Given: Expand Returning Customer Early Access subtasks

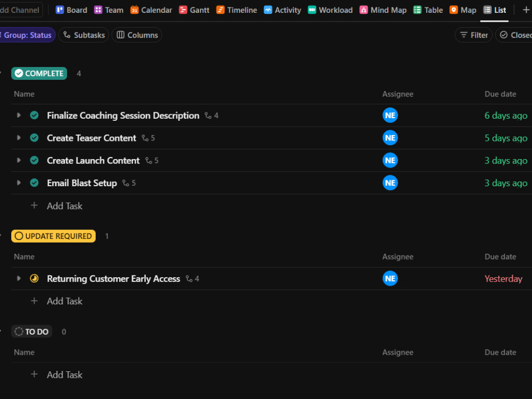Looking at the screenshot, I should coord(19,279).
